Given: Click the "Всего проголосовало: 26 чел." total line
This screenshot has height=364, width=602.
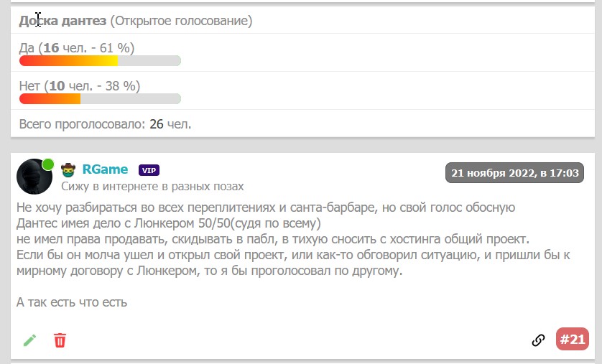Looking at the screenshot, I should 105,124.
